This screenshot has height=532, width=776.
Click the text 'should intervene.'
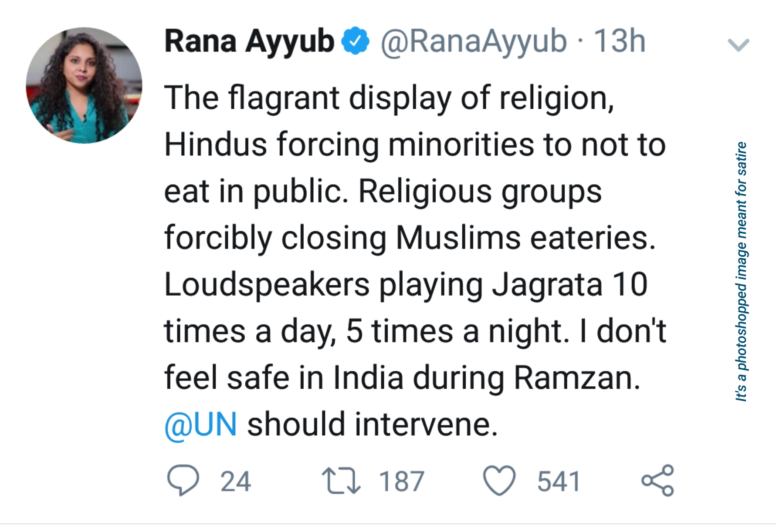[x=372, y=424]
